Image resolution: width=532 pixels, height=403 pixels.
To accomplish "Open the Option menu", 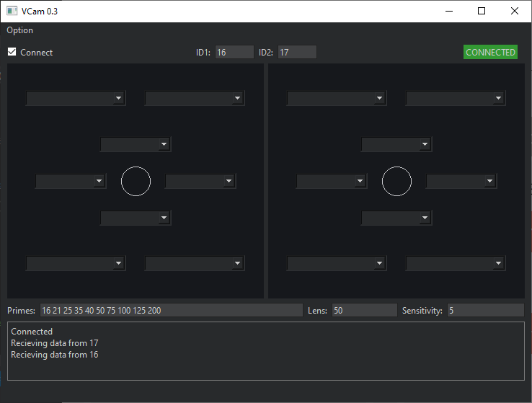I will [x=20, y=30].
